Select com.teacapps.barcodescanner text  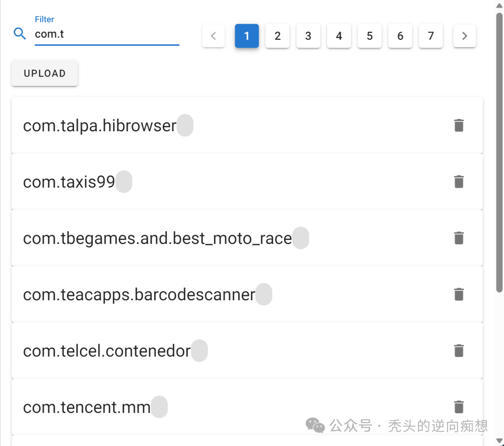[139, 295]
